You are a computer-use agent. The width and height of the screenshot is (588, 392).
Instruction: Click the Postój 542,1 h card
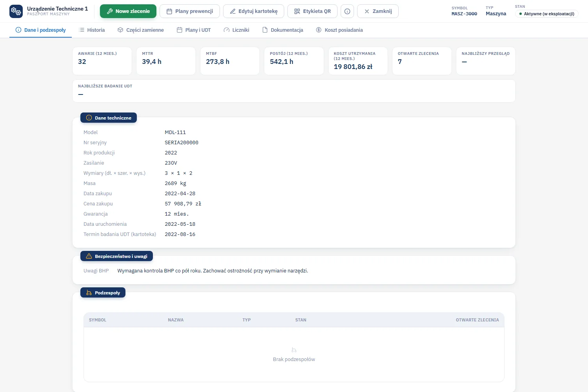294,61
